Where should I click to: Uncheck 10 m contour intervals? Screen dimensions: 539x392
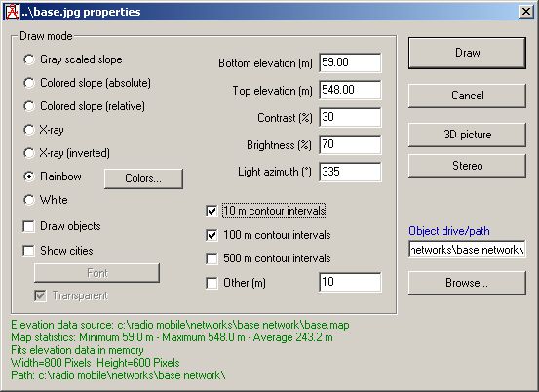coord(212,211)
